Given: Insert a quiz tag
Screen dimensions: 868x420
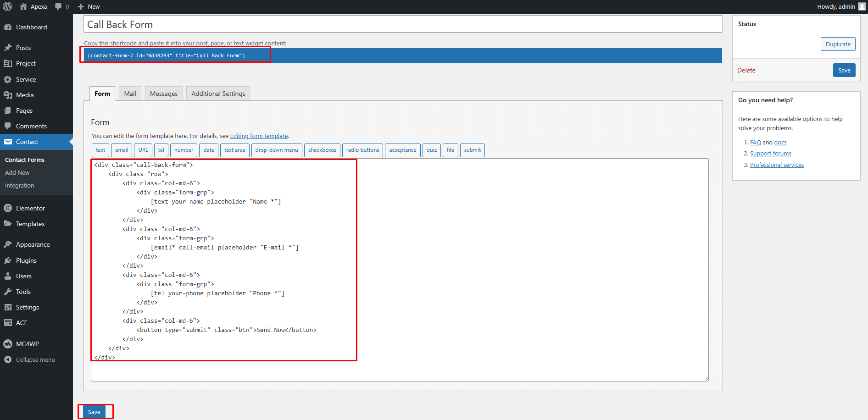Looking at the screenshot, I should [432, 150].
